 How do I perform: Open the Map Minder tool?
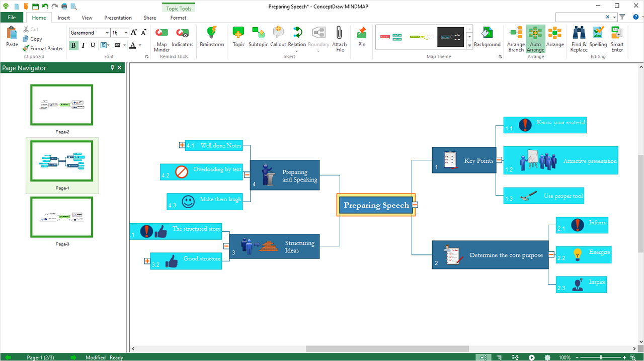coord(162,37)
